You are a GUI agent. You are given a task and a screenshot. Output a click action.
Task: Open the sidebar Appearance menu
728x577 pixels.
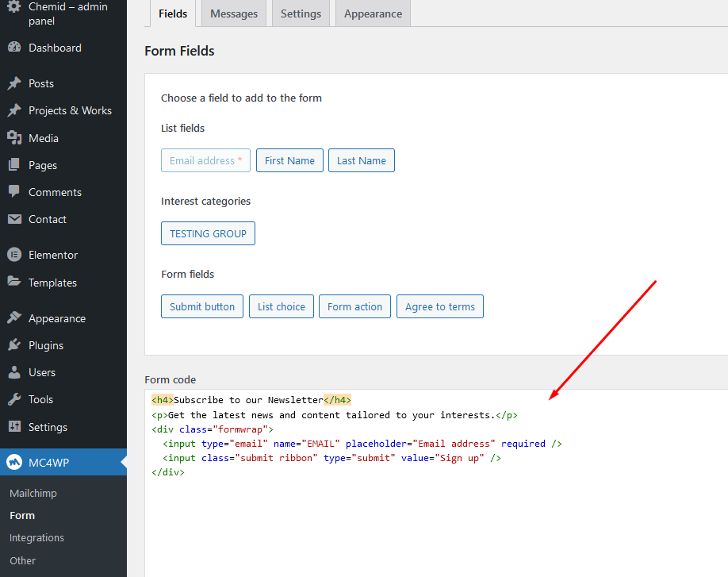[57, 318]
